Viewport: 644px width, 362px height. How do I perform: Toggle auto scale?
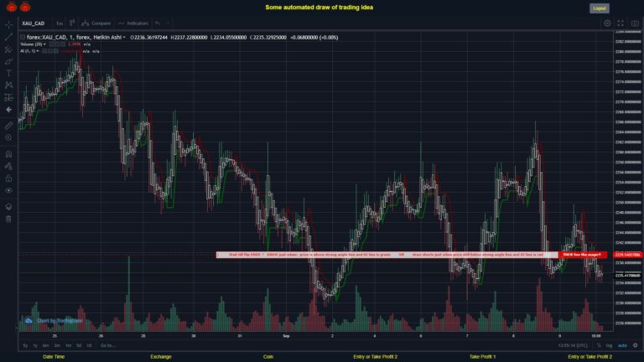pyautogui.click(x=622, y=345)
